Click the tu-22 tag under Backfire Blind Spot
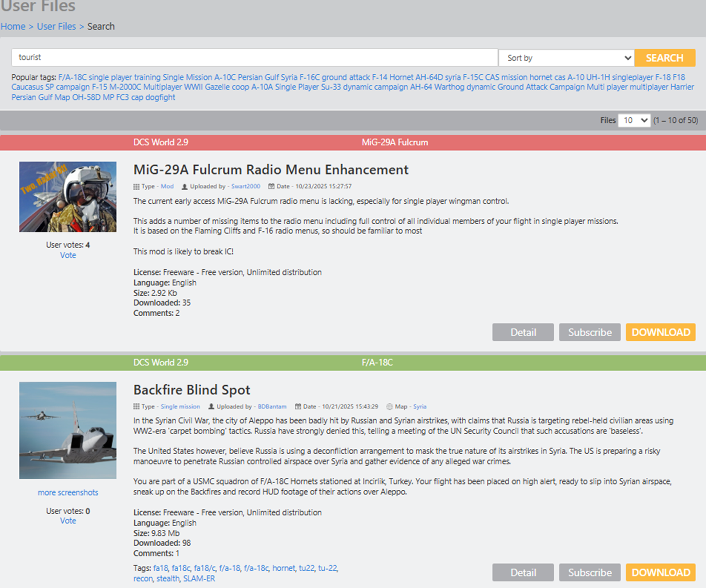The image size is (706, 588). click(x=328, y=568)
